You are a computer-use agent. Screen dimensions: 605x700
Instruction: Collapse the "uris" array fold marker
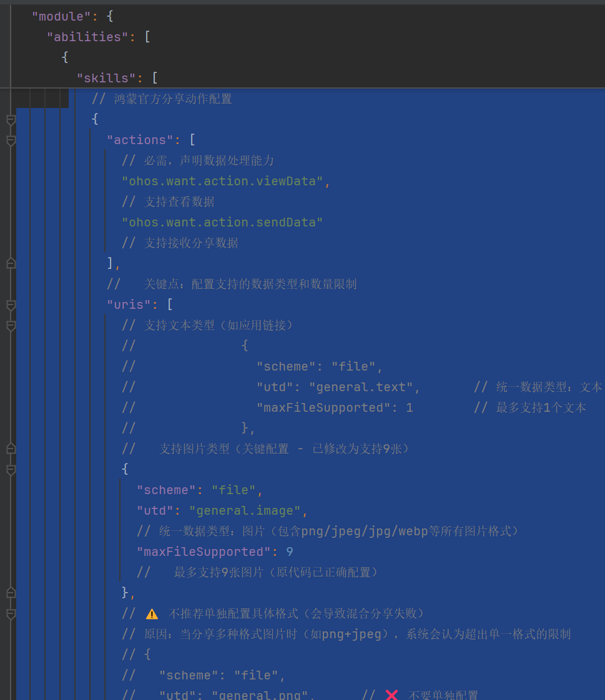(x=11, y=305)
